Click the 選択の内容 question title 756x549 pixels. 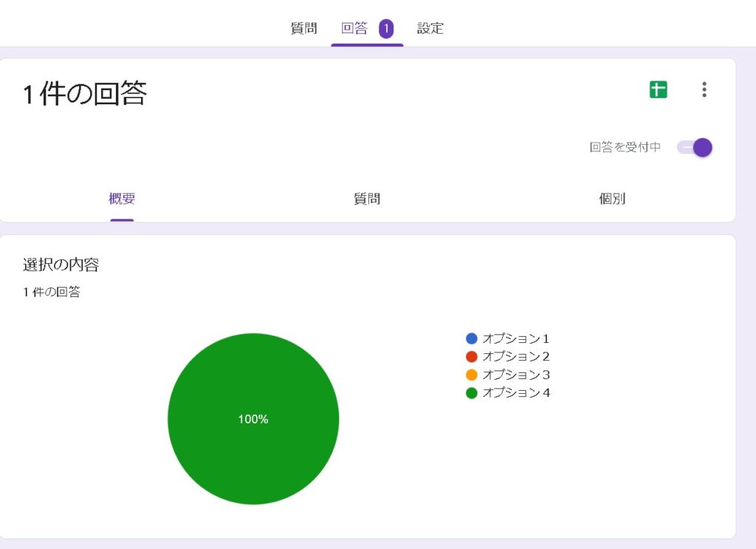click(61, 265)
